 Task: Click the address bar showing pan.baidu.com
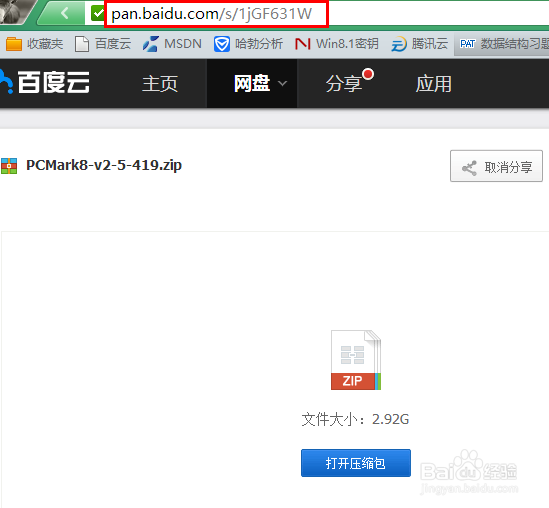(216, 14)
